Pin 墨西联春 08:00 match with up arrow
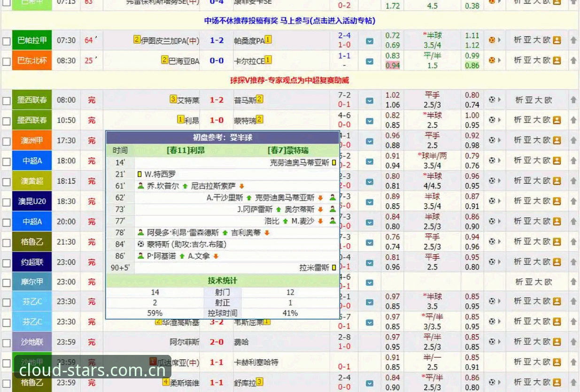The image size is (580, 392). point(573,100)
